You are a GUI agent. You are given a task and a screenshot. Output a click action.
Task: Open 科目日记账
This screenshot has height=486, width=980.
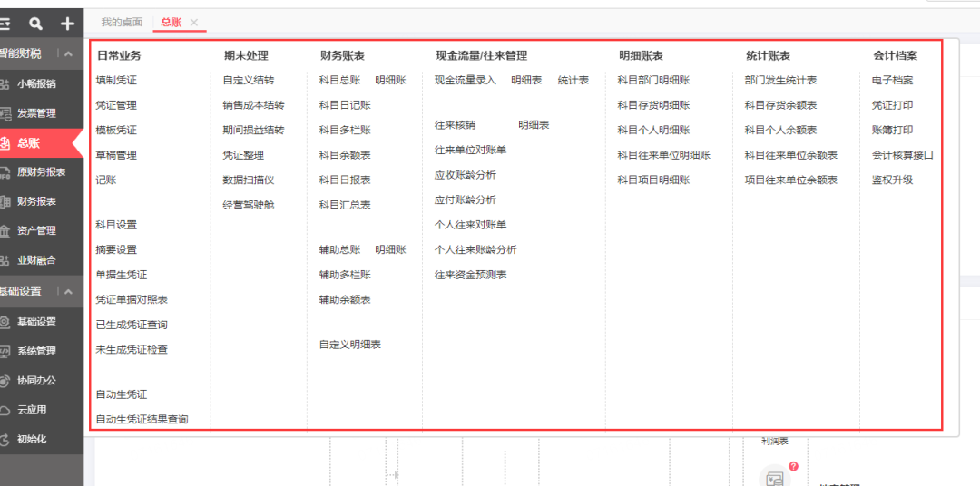coord(345,105)
